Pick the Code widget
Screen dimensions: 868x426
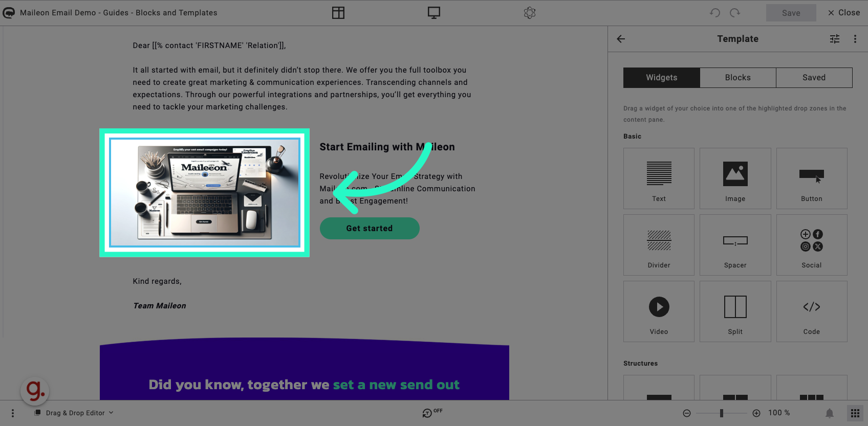[812, 311]
